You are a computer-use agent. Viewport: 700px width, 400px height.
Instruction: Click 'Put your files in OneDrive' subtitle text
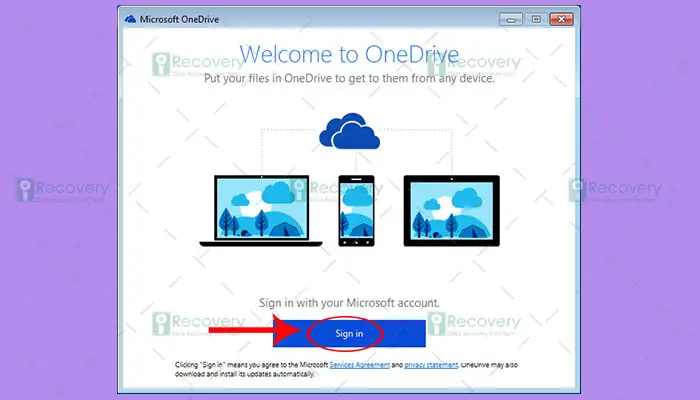(349, 79)
